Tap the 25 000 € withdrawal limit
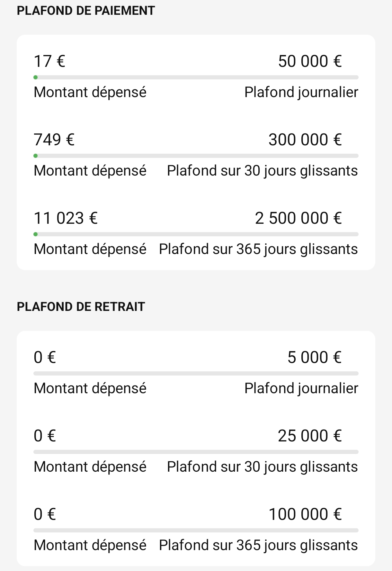392x571 pixels. click(x=310, y=436)
